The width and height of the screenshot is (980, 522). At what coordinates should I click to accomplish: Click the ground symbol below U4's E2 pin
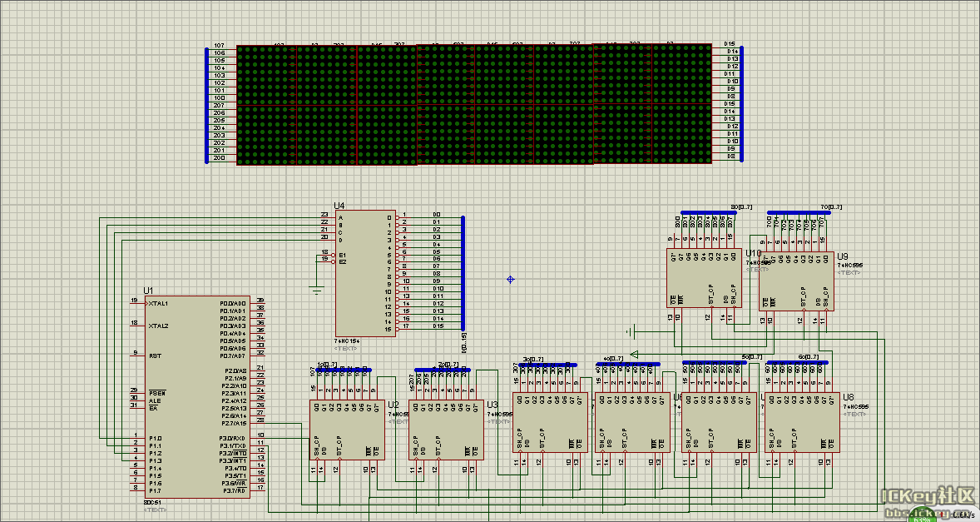(317, 290)
